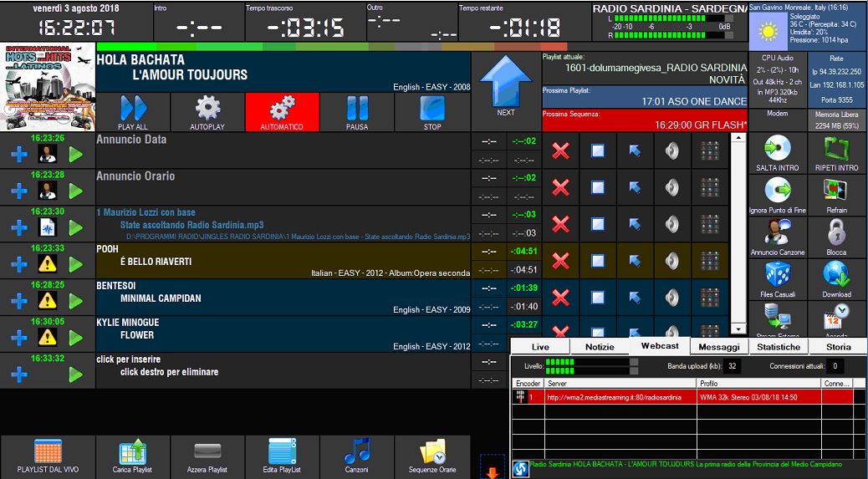Open the AUTOPLAY gear button

click(207, 112)
